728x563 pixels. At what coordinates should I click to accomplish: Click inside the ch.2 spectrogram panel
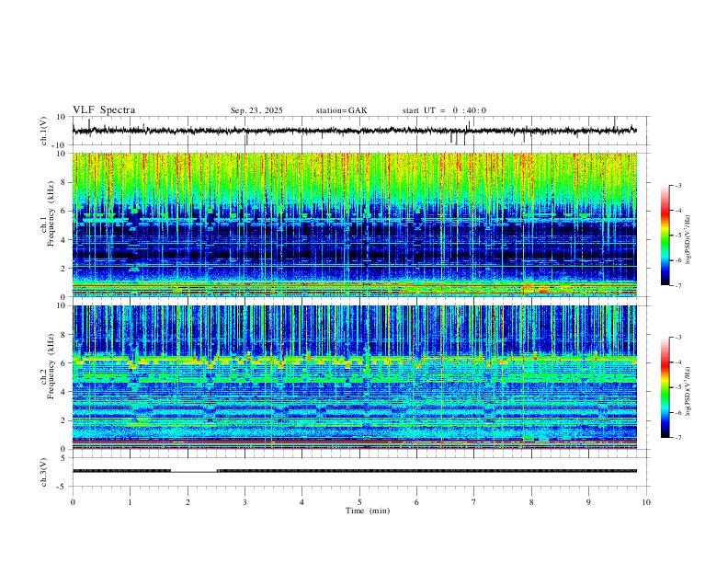(354, 377)
